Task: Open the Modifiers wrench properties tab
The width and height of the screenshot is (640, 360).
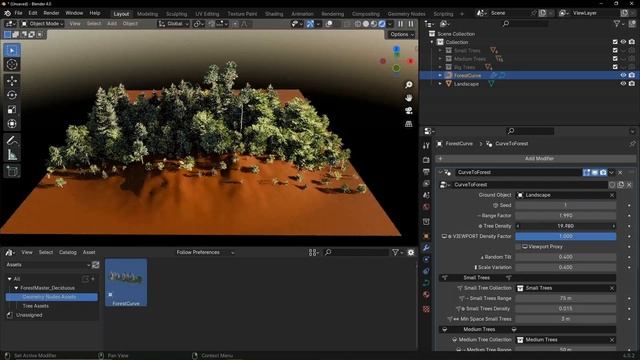Action: [x=426, y=248]
